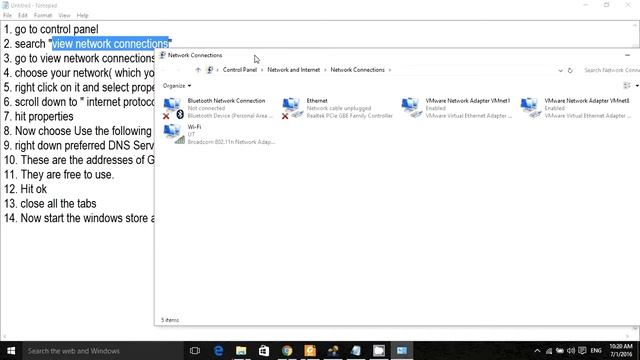Expand chevron after Control Panel breadcrumb

pos(262,70)
